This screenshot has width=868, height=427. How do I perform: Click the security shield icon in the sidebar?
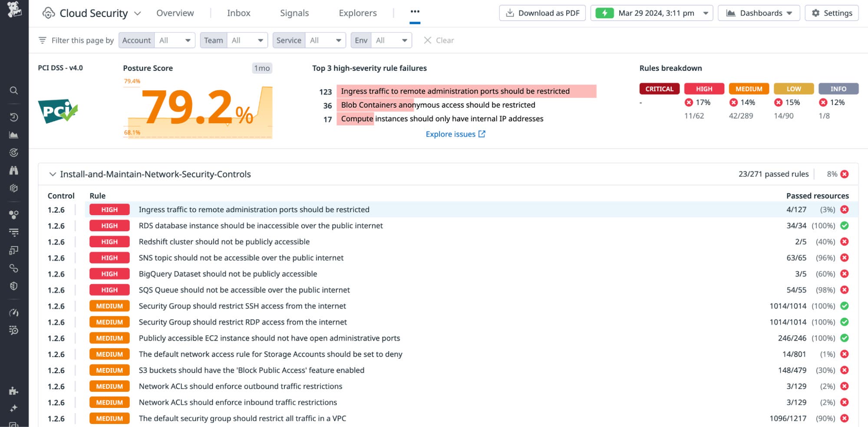click(13, 286)
